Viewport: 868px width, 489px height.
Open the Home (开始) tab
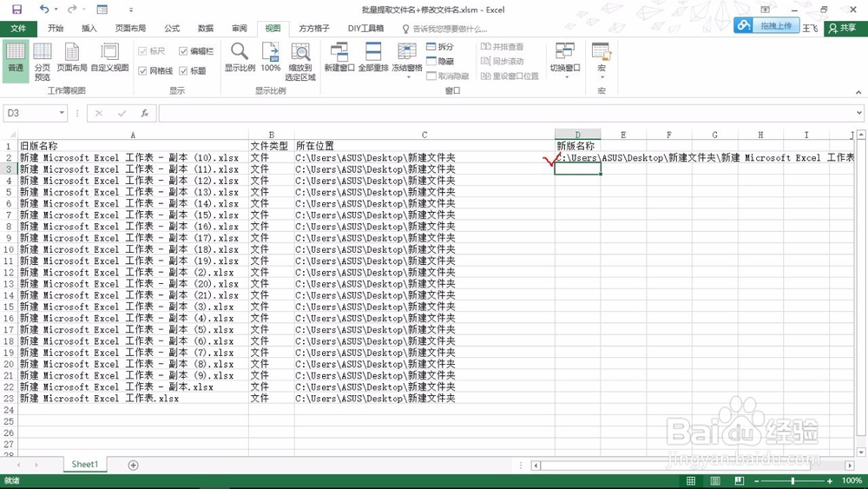point(56,29)
